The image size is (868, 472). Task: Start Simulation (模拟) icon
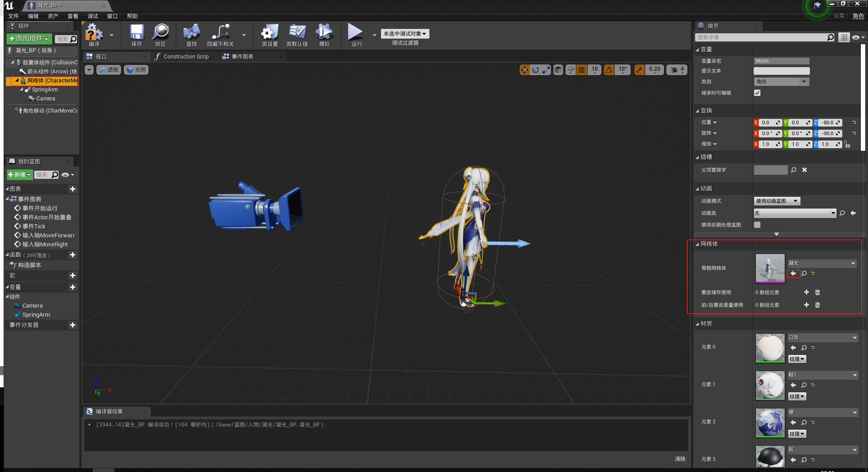click(324, 35)
